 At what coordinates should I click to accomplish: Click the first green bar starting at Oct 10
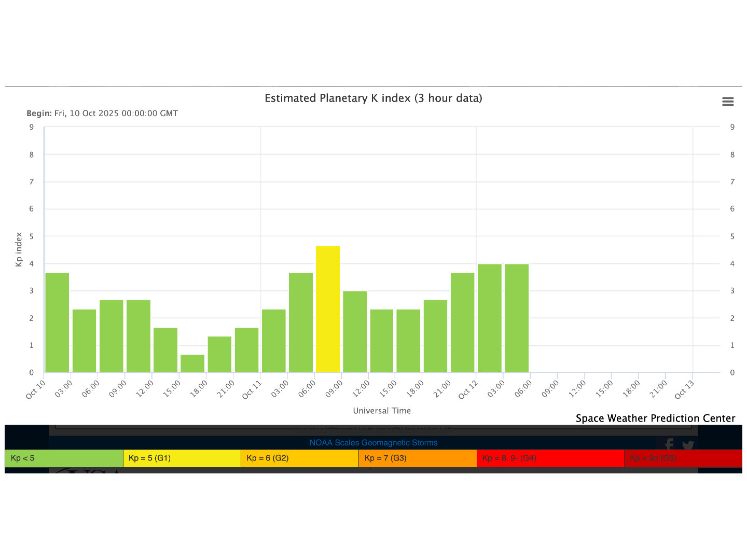[x=57, y=323]
